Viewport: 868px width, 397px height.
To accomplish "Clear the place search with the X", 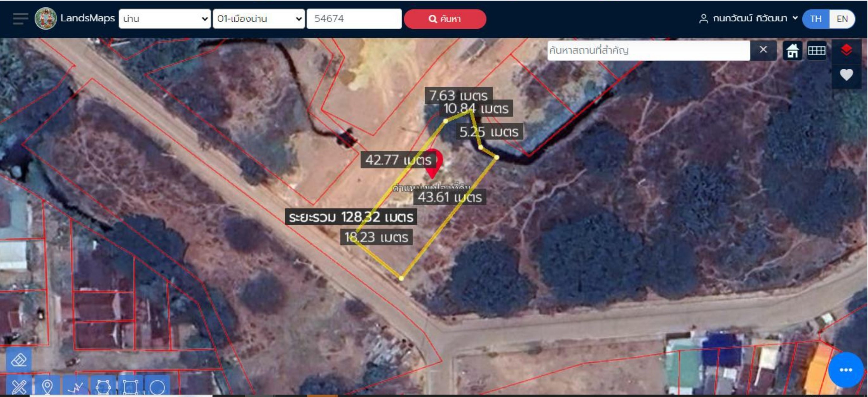I will 763,50.
